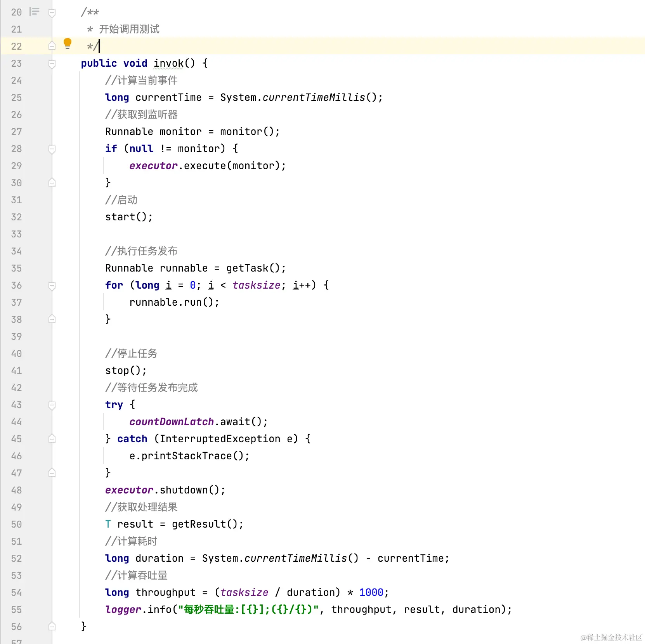Click the comment //停止任务
This screenshot has width=645, height=644.
tap(131, 353)
